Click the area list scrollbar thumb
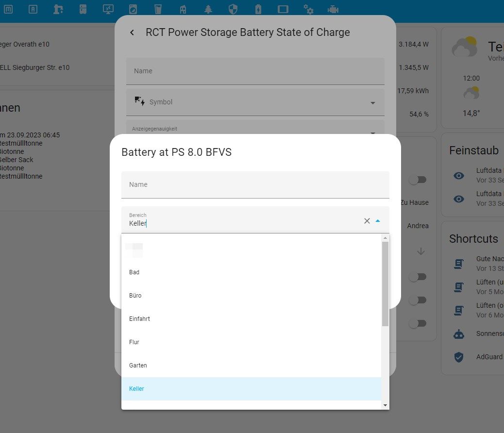 [x=385, y=284]
